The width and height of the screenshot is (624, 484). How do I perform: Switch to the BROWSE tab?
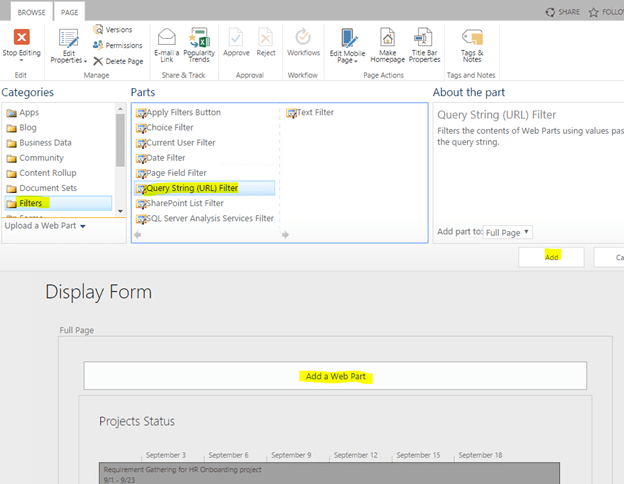31,12
